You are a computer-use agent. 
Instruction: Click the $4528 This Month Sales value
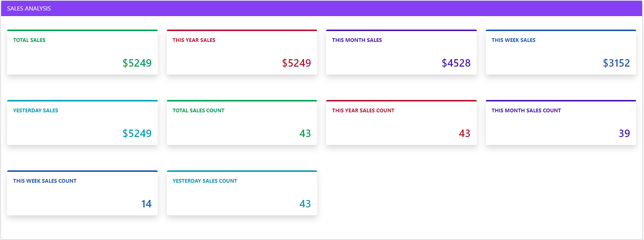click(456, 63)
